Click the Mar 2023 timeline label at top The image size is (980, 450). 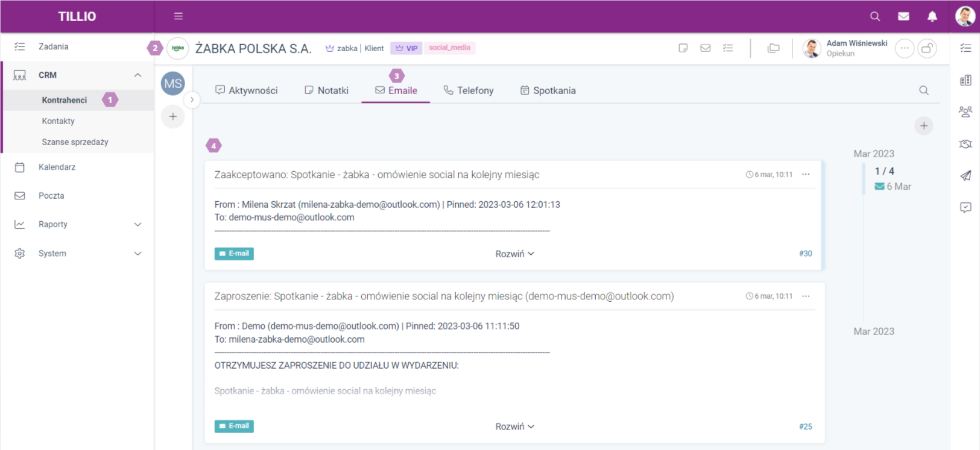874,154
